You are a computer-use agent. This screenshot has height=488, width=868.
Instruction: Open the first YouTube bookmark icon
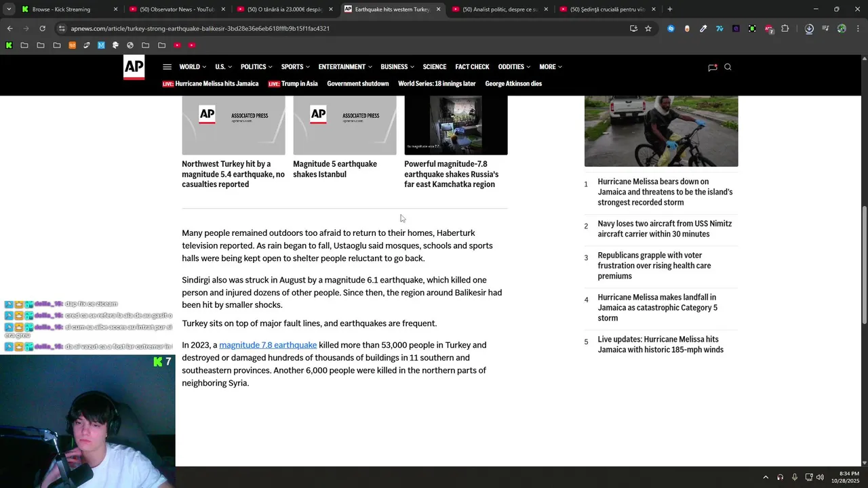tap(177, 45)
